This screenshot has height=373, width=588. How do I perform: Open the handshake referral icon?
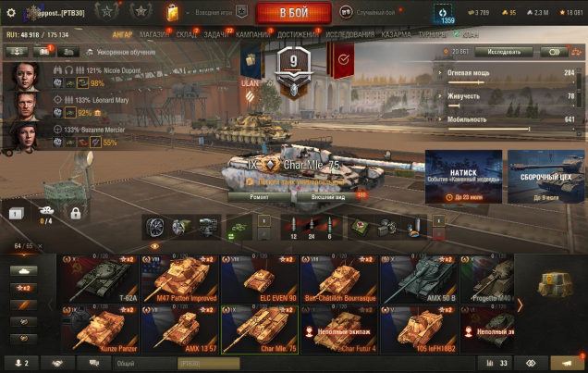(57, 363)
